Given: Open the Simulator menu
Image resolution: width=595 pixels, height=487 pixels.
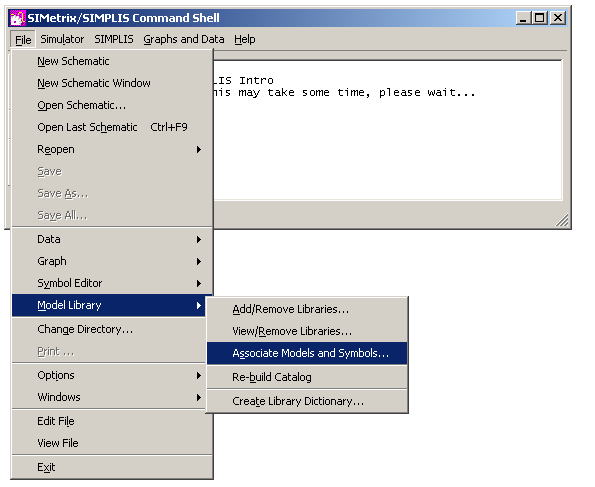Looking at the screenshot, I should pos(62,39).
